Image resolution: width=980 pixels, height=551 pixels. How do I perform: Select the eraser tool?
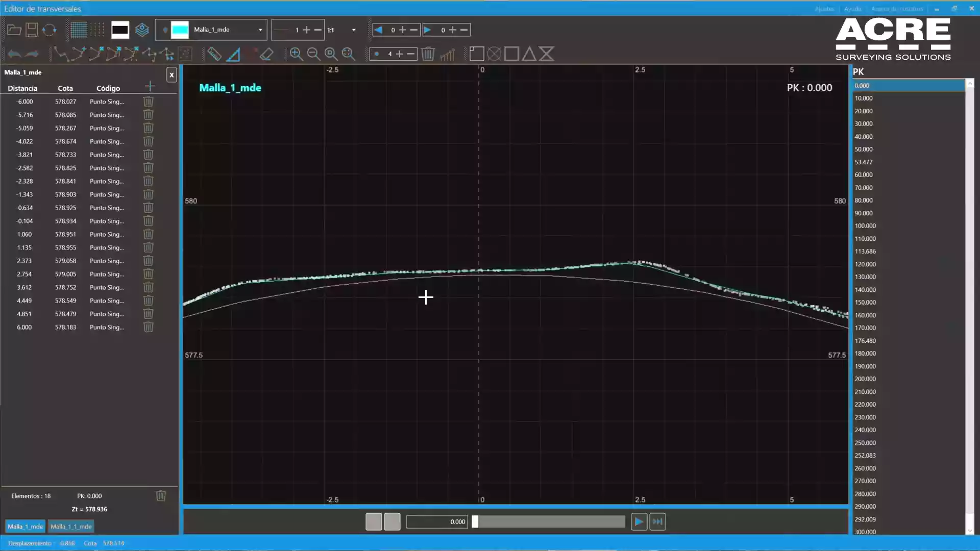coord(266,54)
